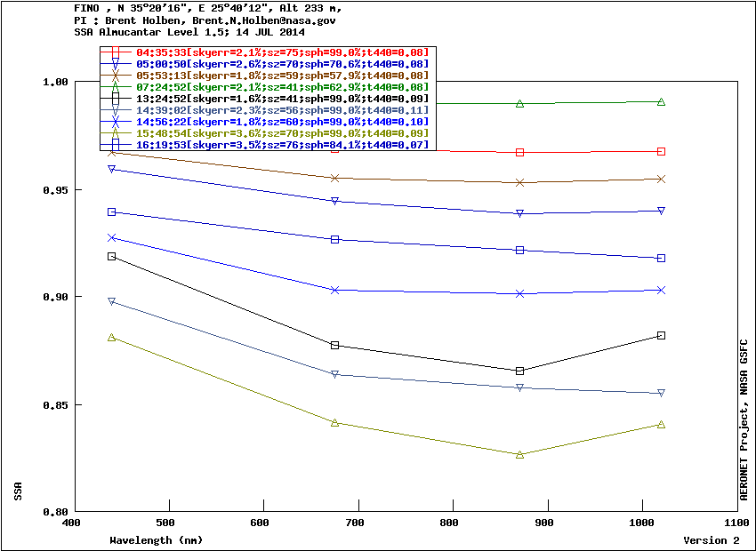Click the blue X legend marker for 14:56:22
Image resolution: width=756 pixels, height=551 pixels.
115,122
